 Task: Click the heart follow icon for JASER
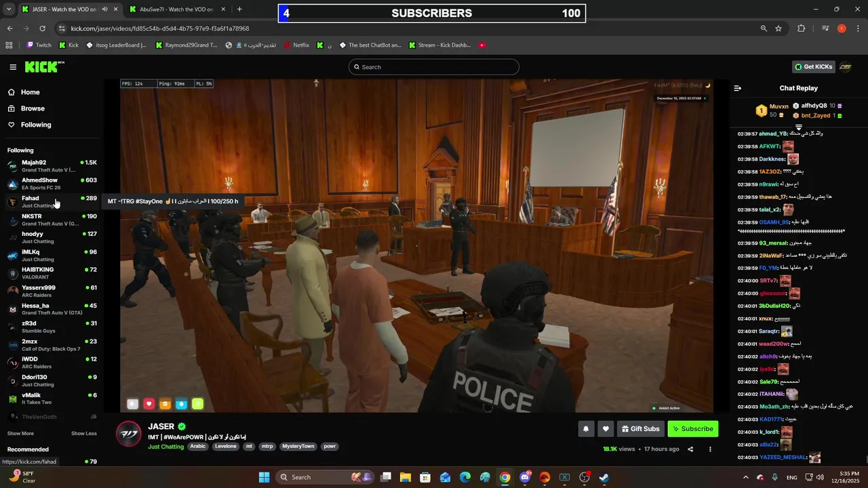[x=606, y=429]
